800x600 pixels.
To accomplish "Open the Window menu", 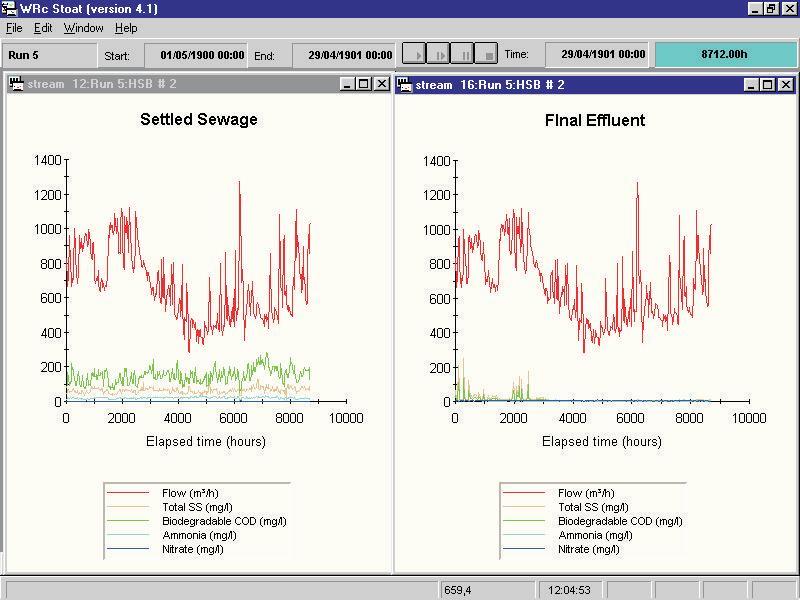I will pyautogui.click(x=83, y=28).
